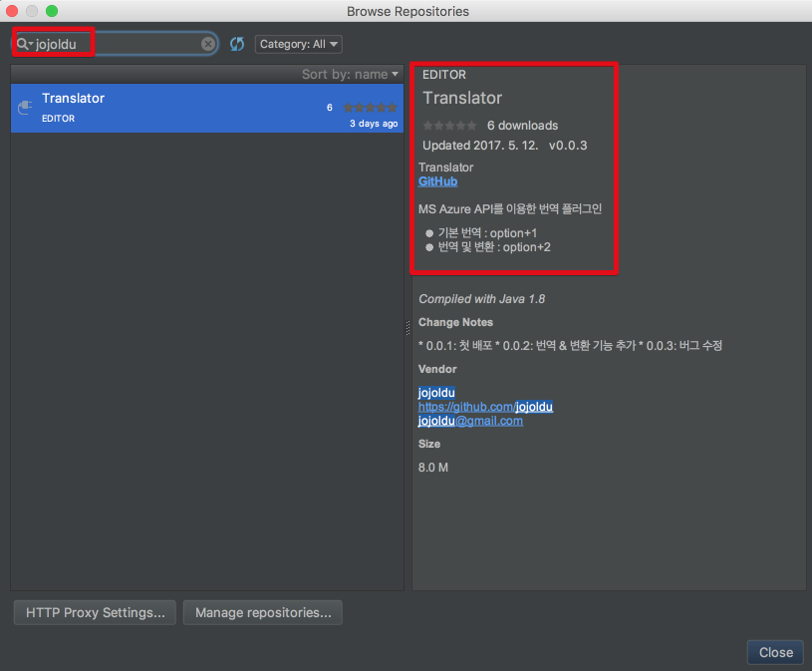Viewport: 812px width, 671px height.
Task: Click download count 6 in the Translator row
Action: coord(330,108)
